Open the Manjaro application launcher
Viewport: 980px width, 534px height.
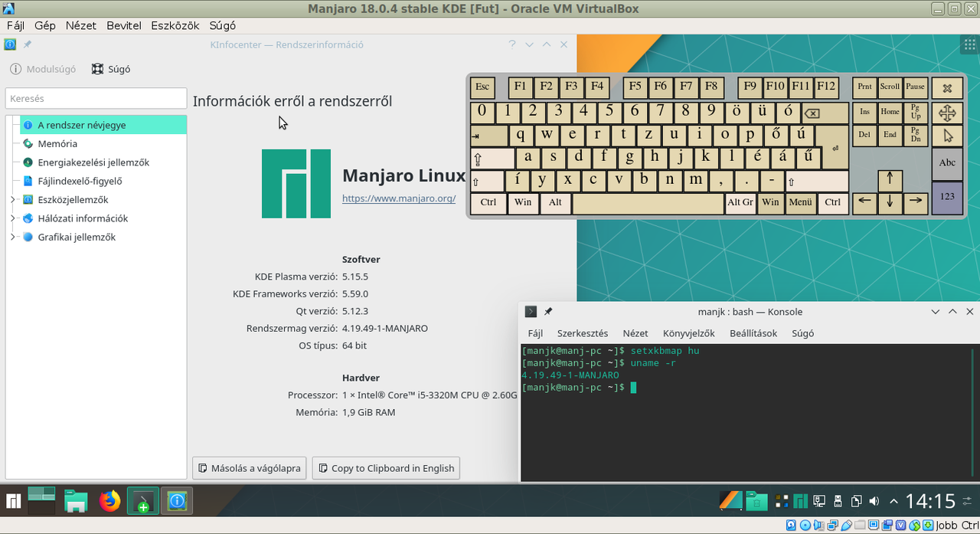click(13, 502)
